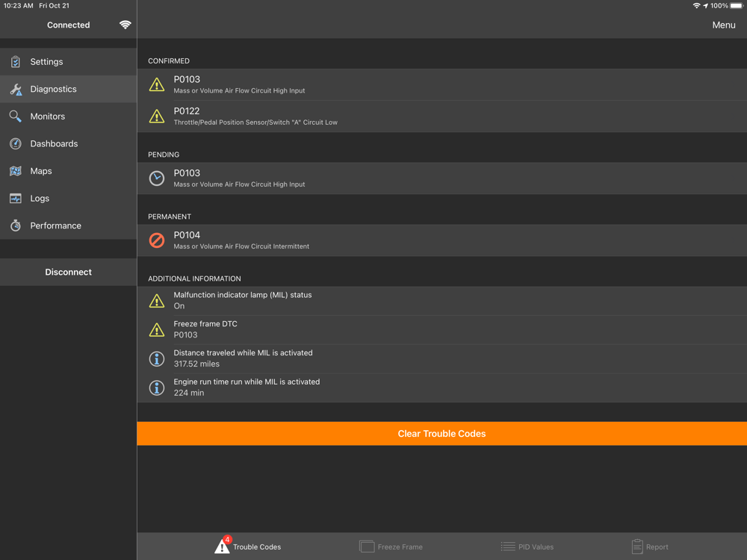747x560 pixels.
Task: Select confirmed P0103 code title
Action: (x=187, y=80)
